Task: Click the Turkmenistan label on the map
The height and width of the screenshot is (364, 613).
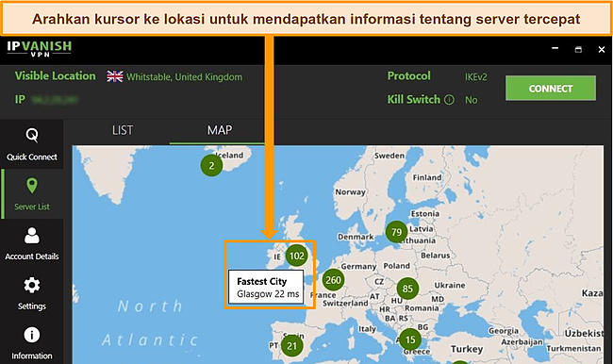Action: point(574,348)
